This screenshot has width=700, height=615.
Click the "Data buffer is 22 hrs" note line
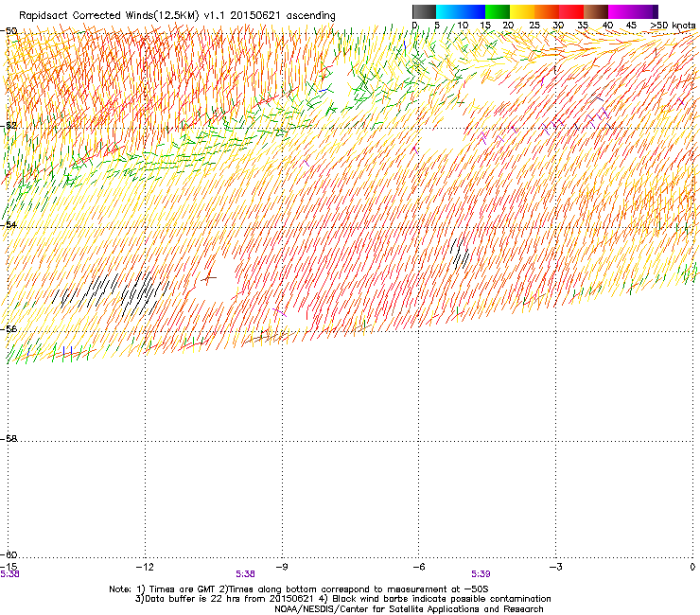pos(342,599)
